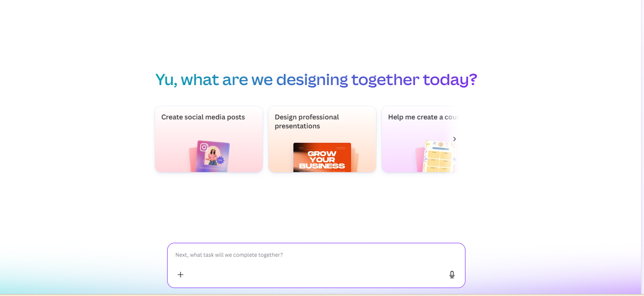
Task: Show more suggestion cards with the right chevron
Action: pyautogui.click(x=454, y=139)
